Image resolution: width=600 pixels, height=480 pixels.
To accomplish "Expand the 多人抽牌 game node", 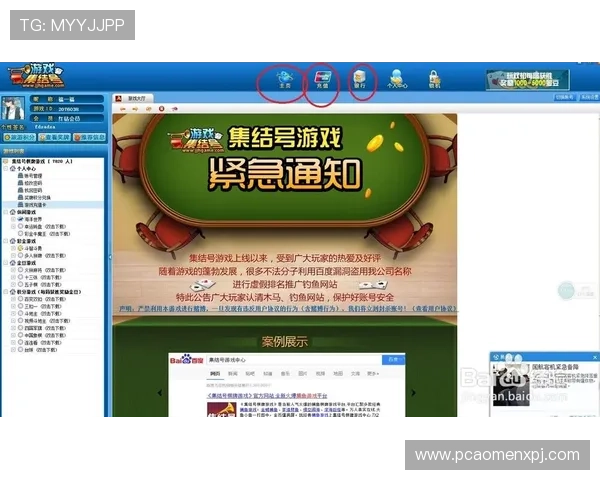I will (13, 256).
